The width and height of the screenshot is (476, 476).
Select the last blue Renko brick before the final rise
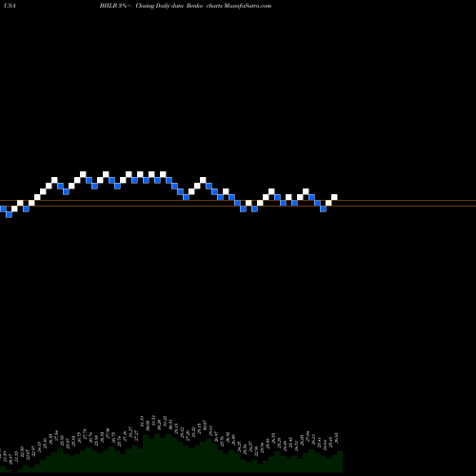(323, 208)
